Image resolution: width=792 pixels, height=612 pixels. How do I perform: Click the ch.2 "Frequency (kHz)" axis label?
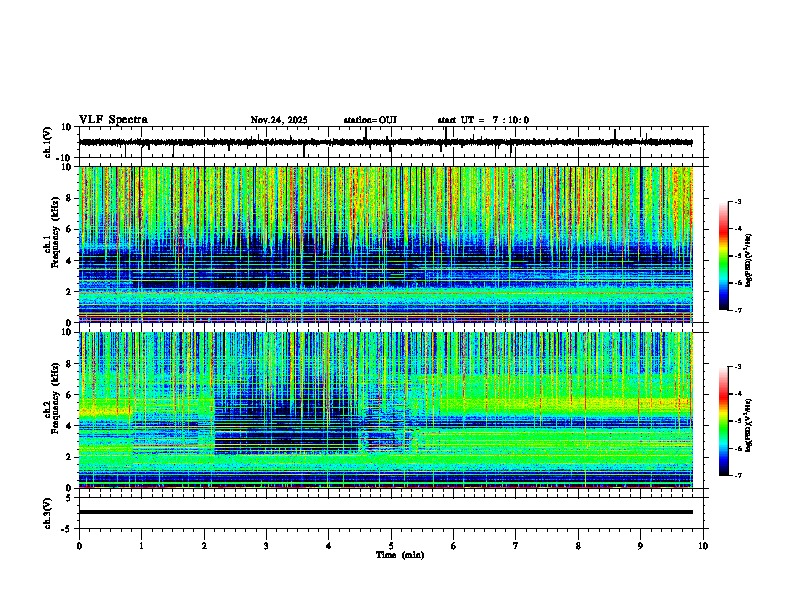[x=55, y=398]
